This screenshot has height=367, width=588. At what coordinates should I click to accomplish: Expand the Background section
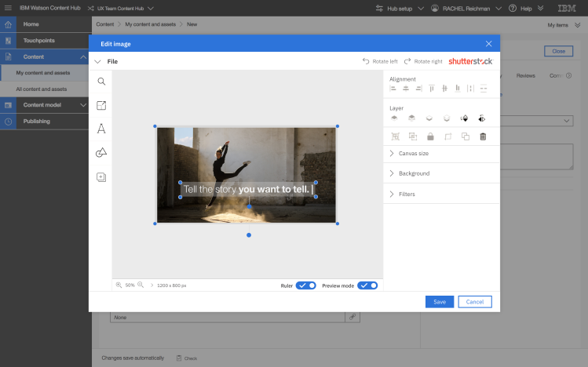pos(441,173)
